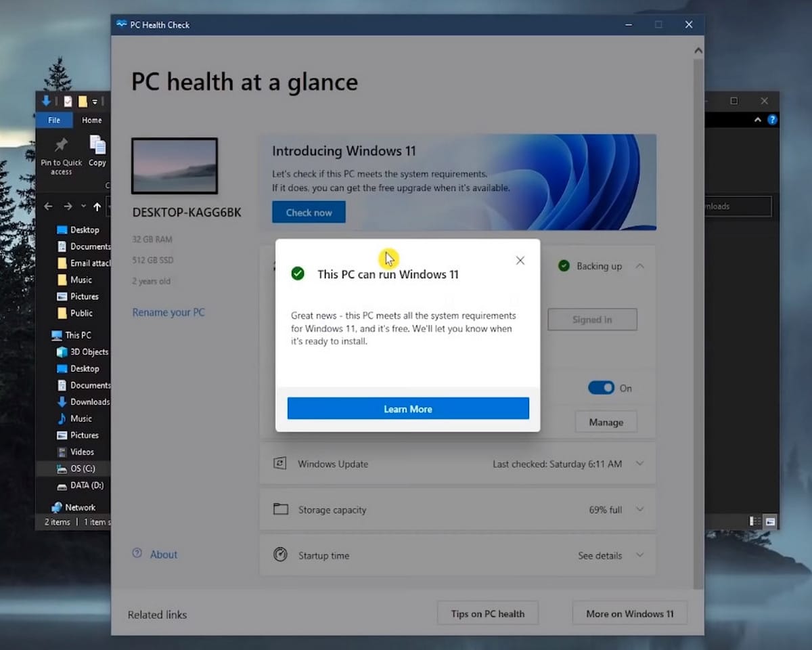Select DATA (D:) drive in Explorer sidebar
Screen dimensions: 812x650
80,485
